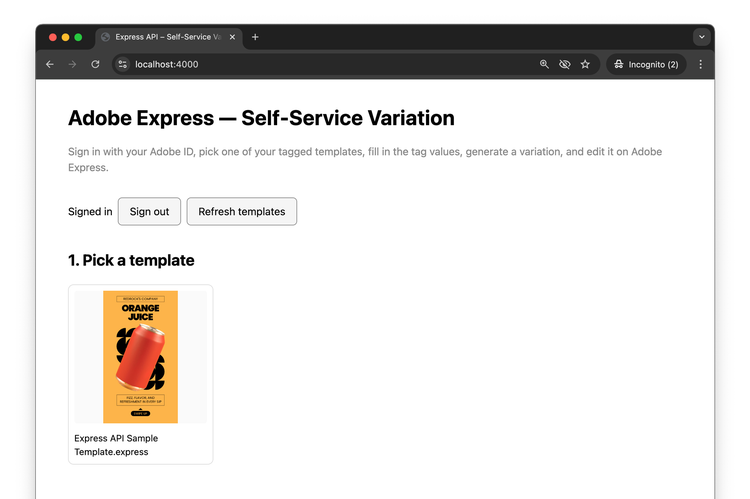Select the Orange Juice template thumbnail
This screenshot has height=499, width=750.
(141, 357)
